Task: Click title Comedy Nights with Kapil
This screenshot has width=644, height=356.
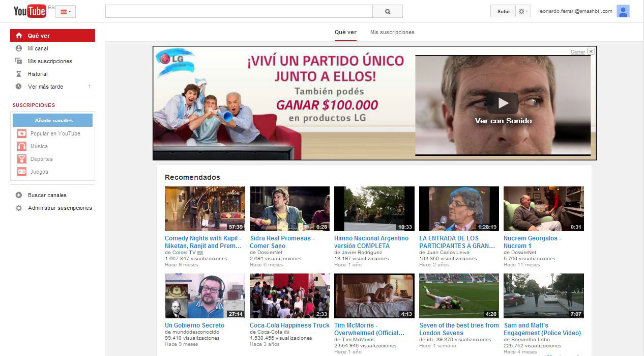Action: (x=203, y=242)
